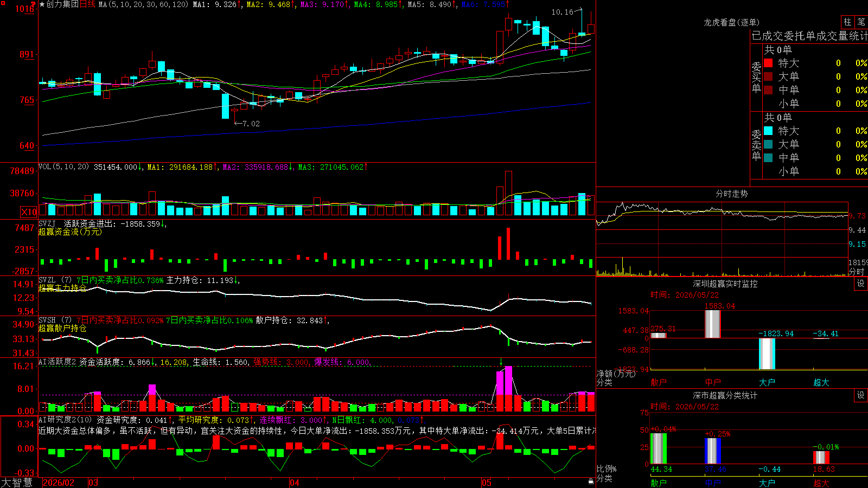Click the 已成交委托单成交量统计 header

tap(809, 36)
